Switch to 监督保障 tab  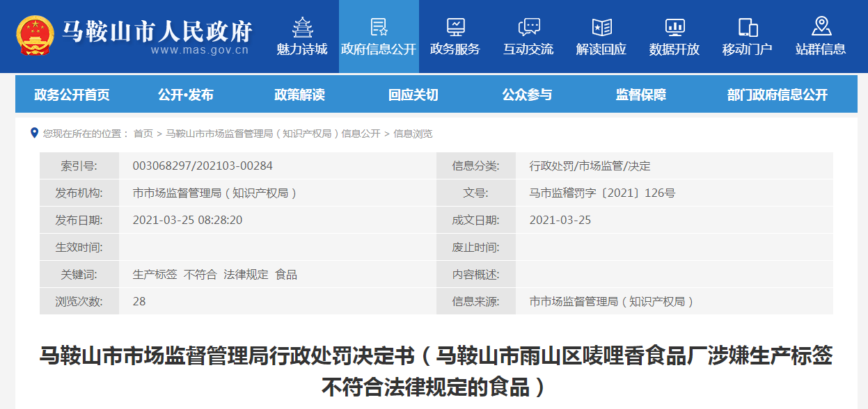(x=641, y=95)
